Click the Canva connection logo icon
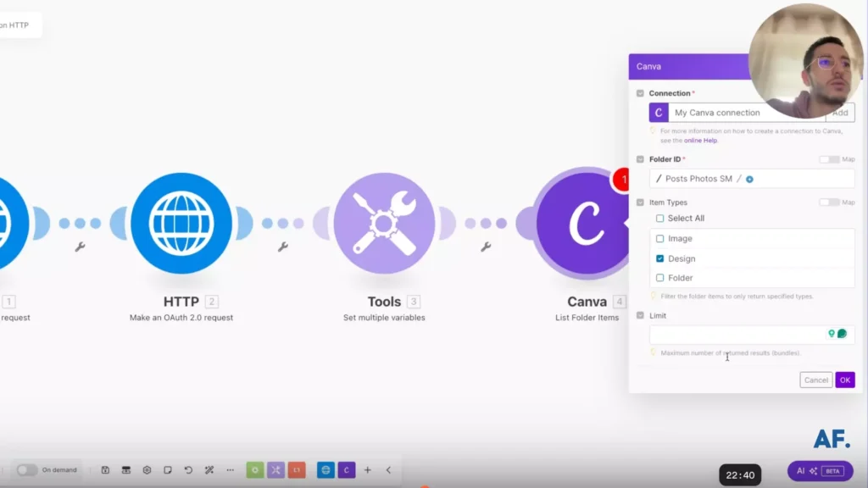The height and width of the screenshot is (488, 868). tap(659, 113)
